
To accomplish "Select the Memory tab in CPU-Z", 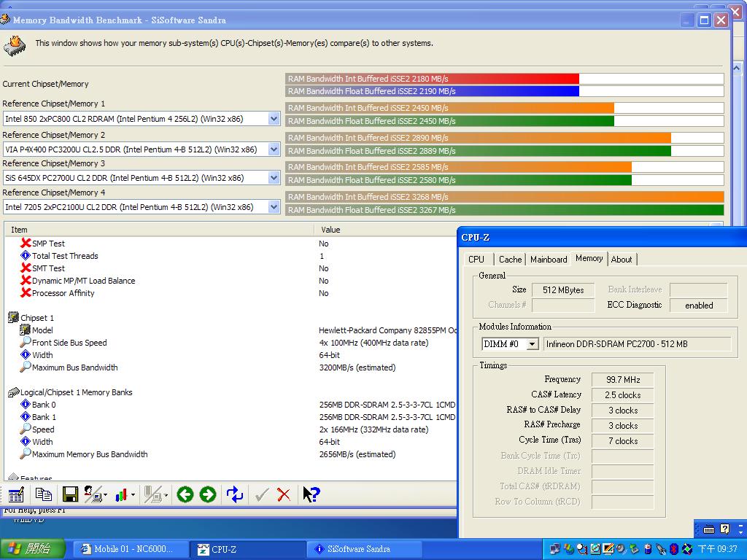I will pyautogui.click(x=589, y=258).
